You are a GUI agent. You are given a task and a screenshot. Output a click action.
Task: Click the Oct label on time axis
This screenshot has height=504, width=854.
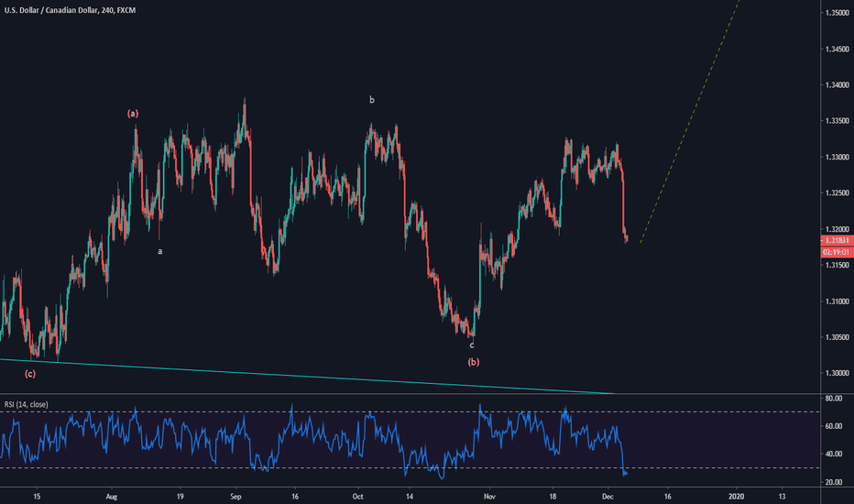click(x=357, y=496)
